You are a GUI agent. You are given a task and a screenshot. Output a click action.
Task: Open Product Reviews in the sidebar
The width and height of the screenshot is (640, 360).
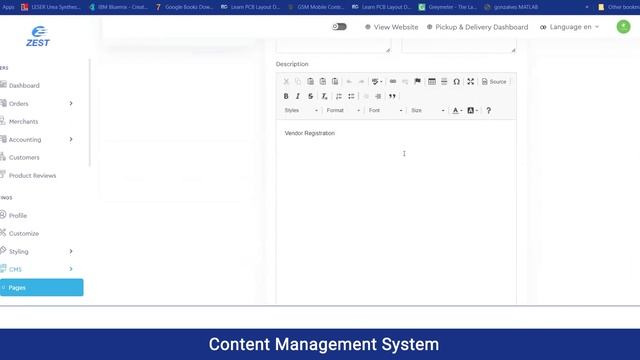[x=32, y=176]
